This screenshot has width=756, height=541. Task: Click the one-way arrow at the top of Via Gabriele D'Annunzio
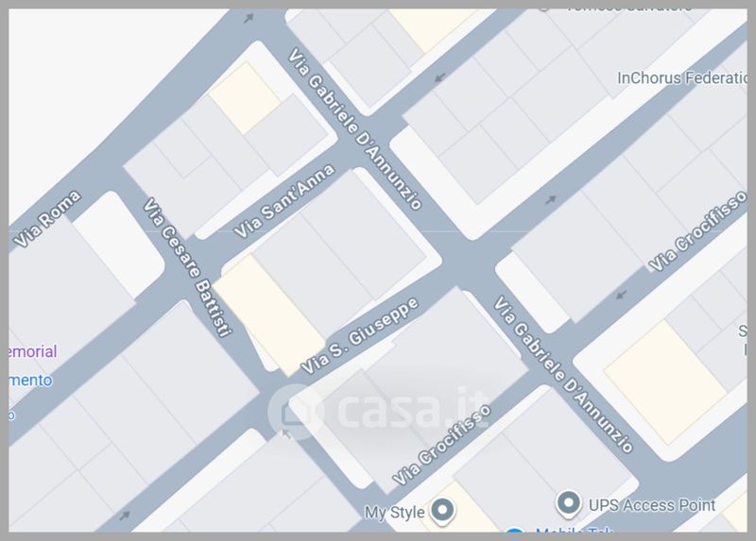pos(249,18)
